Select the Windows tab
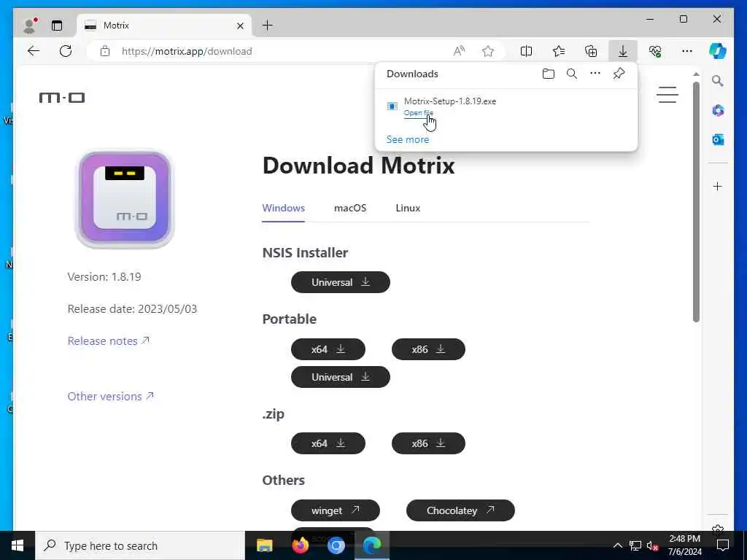The image size is (747, 560). tap(284, 208)
